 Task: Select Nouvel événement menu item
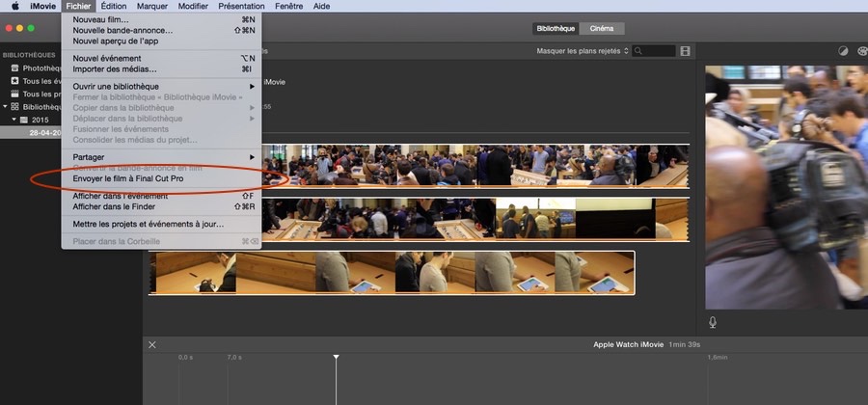[161, 58]
